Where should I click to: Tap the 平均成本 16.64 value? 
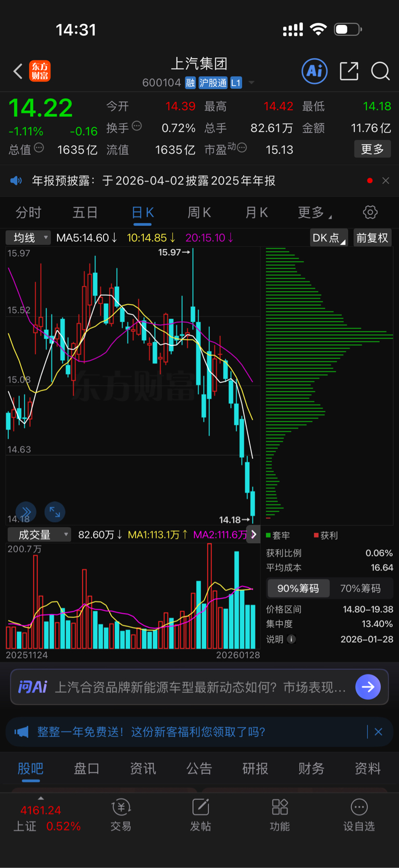(x=382, y=567)
